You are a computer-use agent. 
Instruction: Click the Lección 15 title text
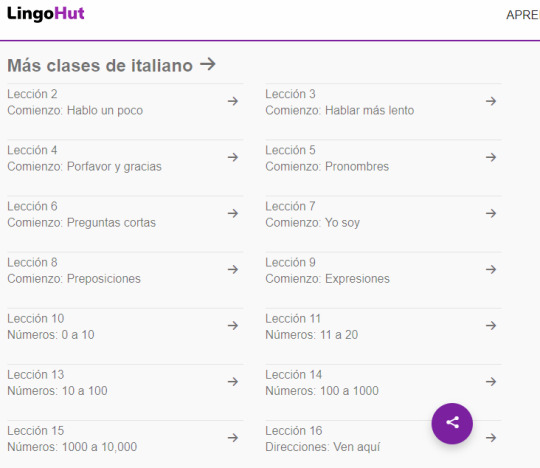[x=35, y=431]
